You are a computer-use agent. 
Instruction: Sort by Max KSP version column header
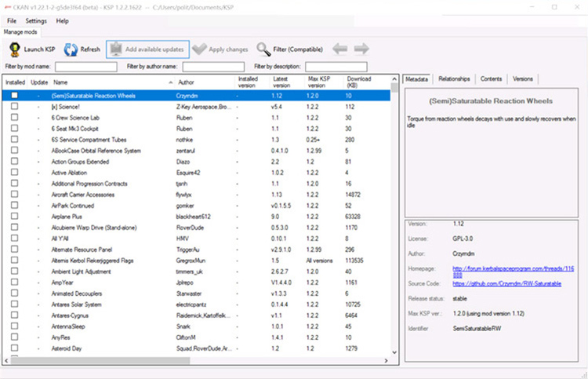(324, 82)
